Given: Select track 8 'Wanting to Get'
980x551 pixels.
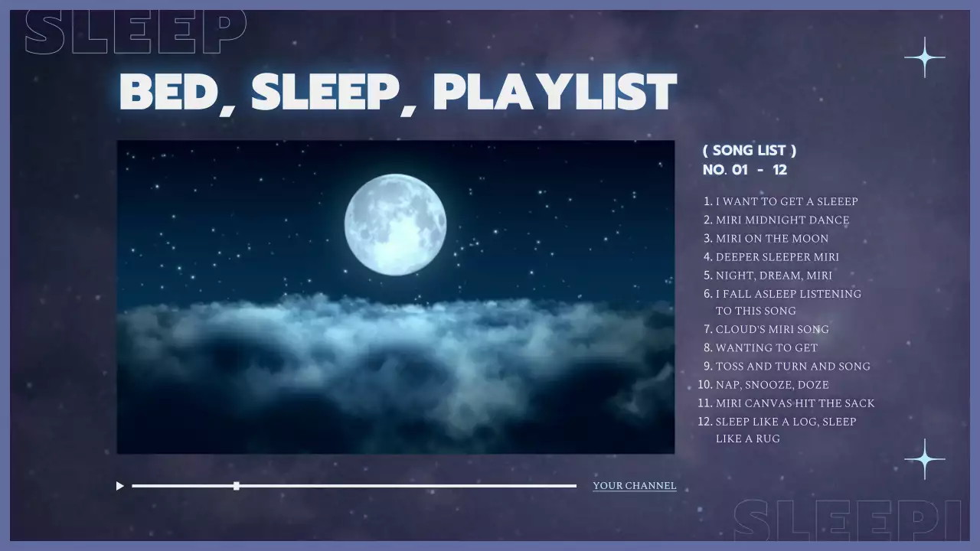Looking at the screenshot, I should pos(766,347).
